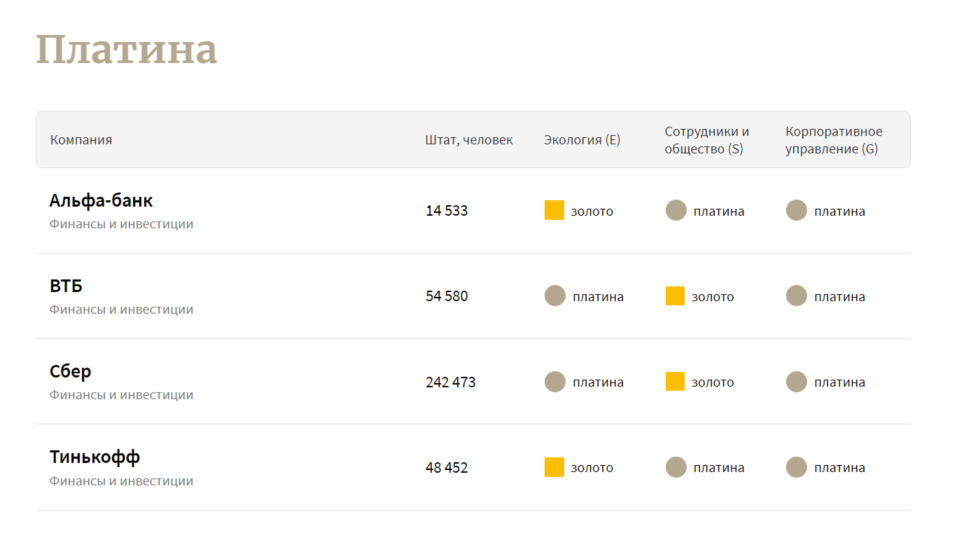Open the ВТБ company name
The image size is (980, 554).
tap(66, 286)
